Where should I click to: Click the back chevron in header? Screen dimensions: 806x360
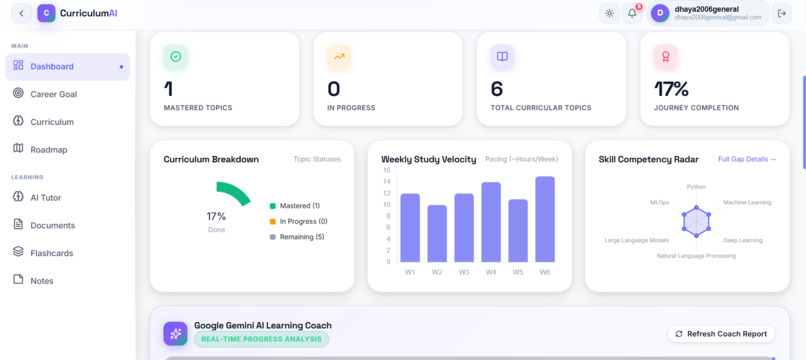tap(21, 13)
